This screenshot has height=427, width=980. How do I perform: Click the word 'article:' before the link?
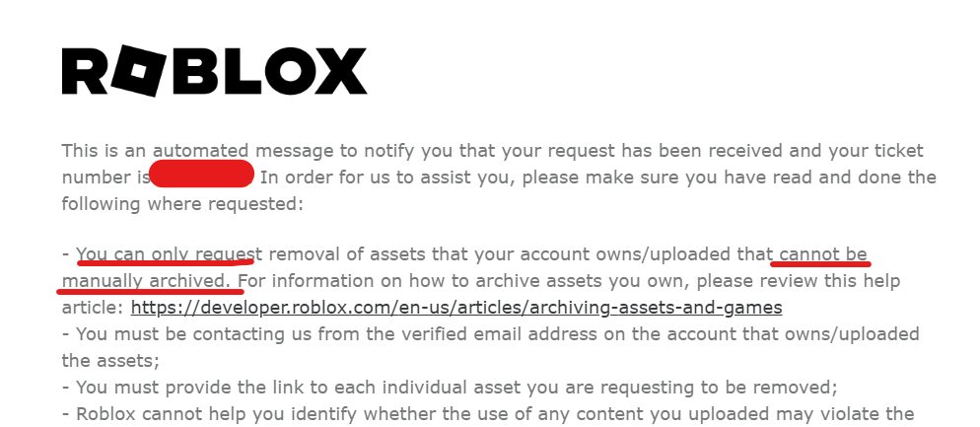click(93, 308)
